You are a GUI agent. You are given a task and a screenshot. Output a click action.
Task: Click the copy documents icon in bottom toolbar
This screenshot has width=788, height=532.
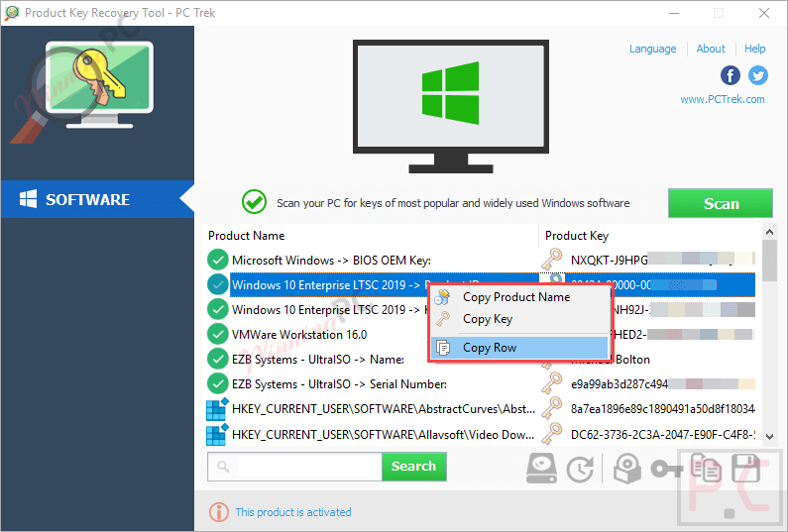[706, 468]
